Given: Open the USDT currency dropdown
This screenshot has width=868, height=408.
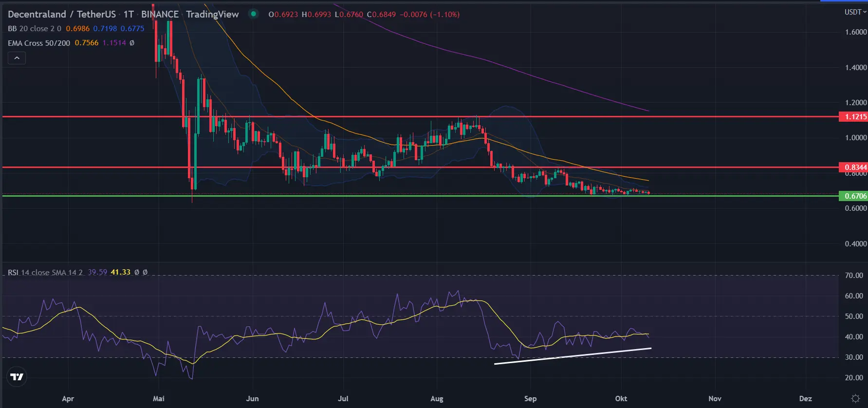Looking at the screenshot, I should tap(855, 12).
